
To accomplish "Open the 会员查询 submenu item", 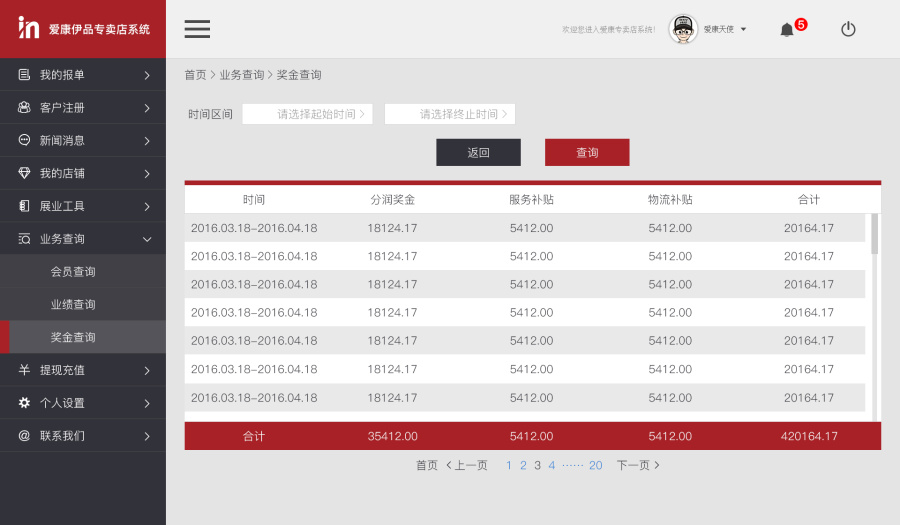I will 83,271.
